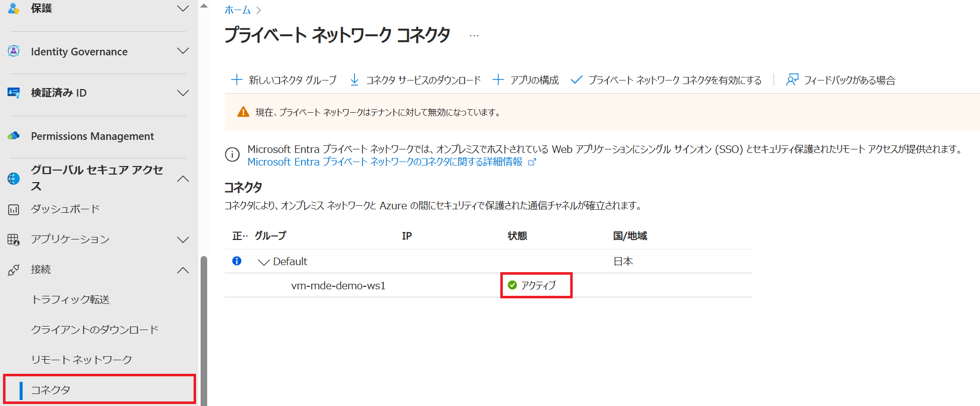The width and height of the screenshot is (980, 406).
Task: Click the フィードバックがある場合 person icon
Action: pos(792,80)
